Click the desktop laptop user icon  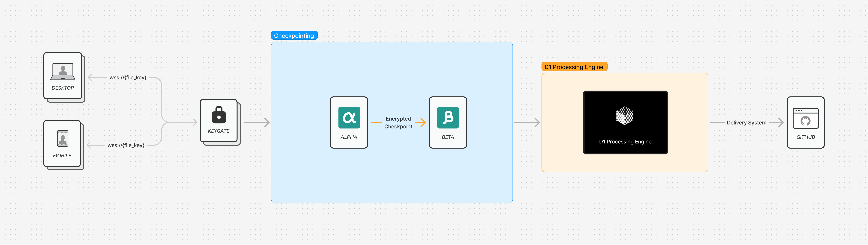[63, 72]
